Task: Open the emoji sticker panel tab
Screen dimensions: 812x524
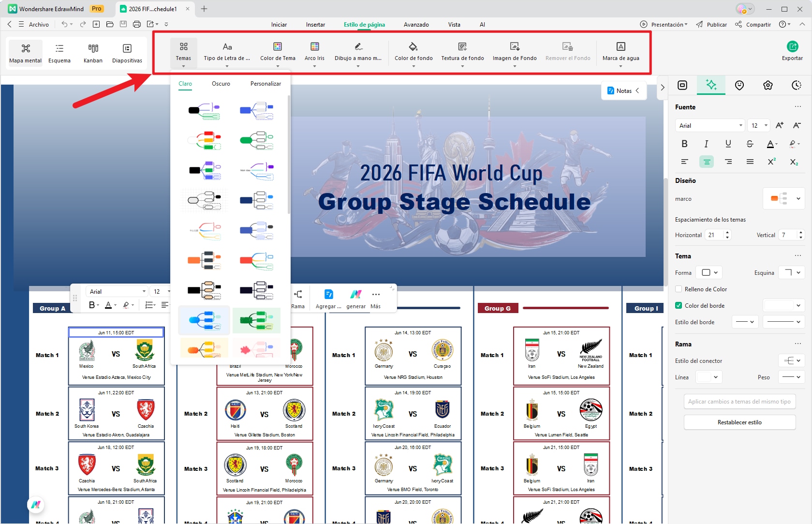Action: [739, 85]
